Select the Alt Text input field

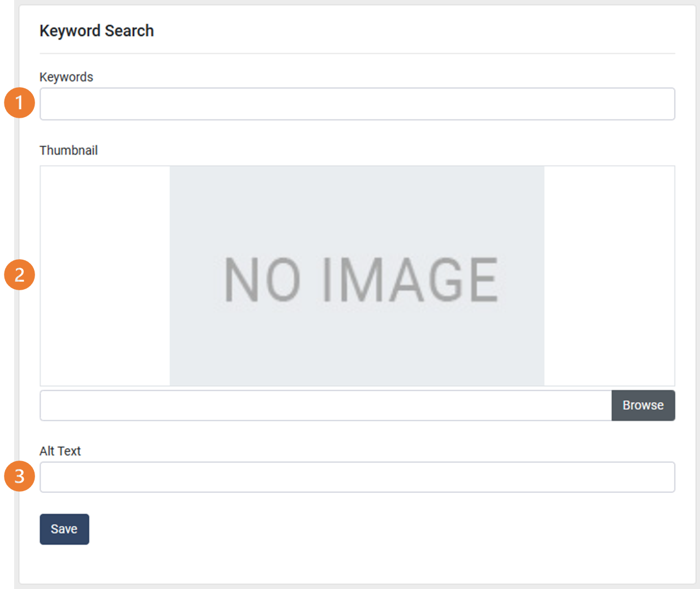click(357, 477)
